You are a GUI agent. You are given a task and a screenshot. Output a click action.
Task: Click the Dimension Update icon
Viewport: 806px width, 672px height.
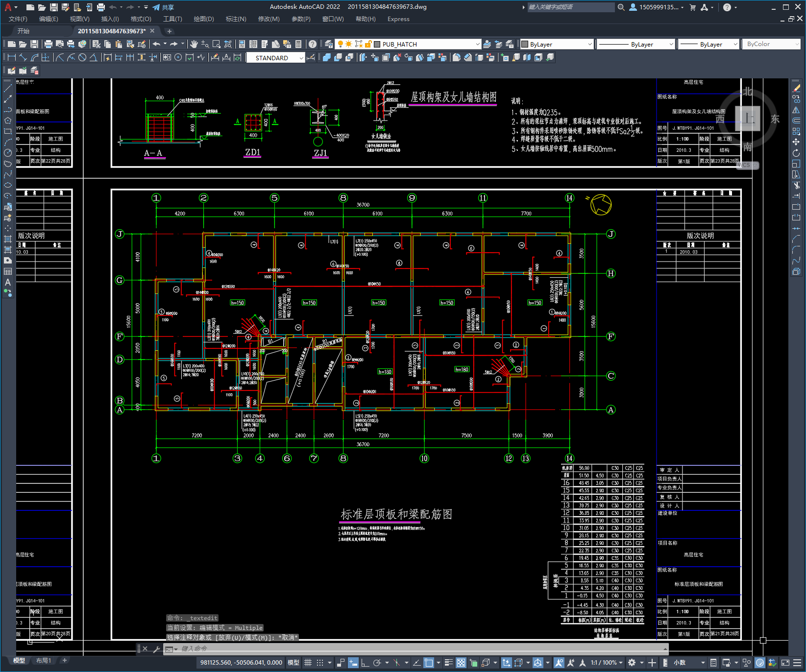click(238, 57)
